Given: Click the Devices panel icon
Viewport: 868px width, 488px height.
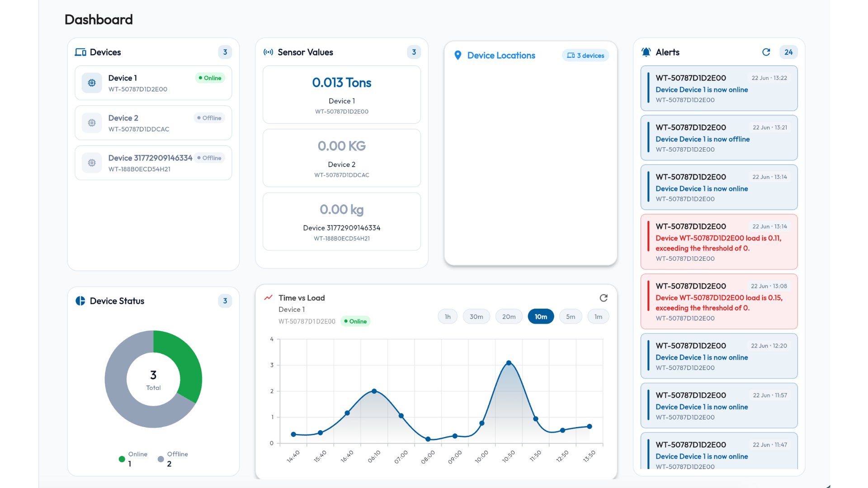Looking at the screenshot, I should tap(80, 52).
